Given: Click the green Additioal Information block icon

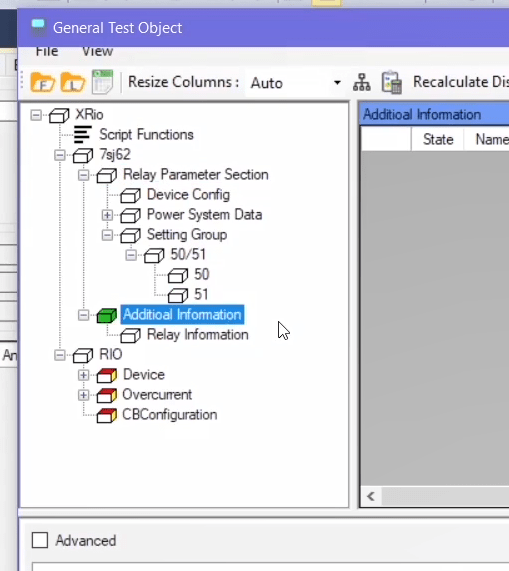Looking at the screenshot, I should pyautogui.click(x=107, y=315).
